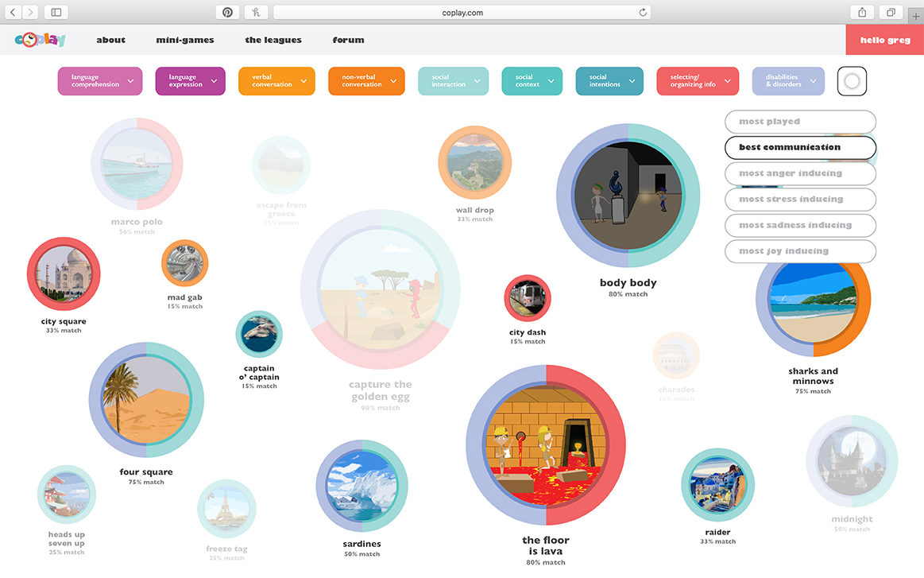Select the most sadness inducing option
The width and height of the screenshot is (924, 578).
(x=800, y=225)
